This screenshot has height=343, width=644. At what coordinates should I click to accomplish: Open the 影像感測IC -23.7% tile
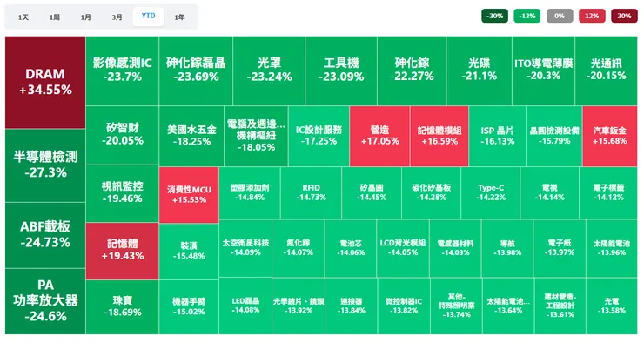coord(123,71)
